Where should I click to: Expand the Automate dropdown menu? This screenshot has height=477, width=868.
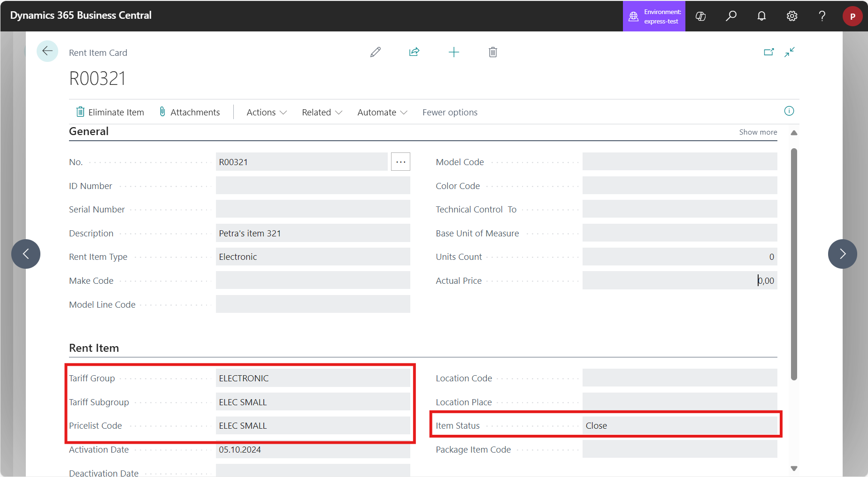coord(382,113)
